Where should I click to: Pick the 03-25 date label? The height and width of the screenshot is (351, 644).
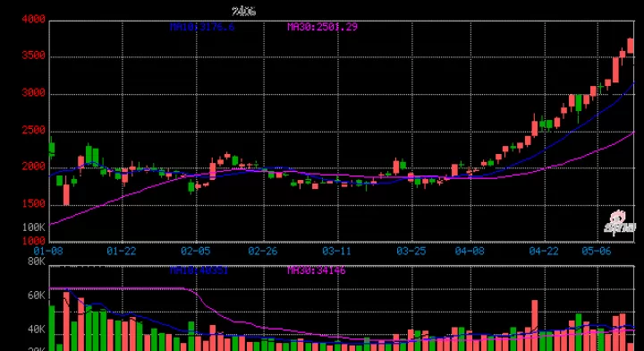[411, 251]
